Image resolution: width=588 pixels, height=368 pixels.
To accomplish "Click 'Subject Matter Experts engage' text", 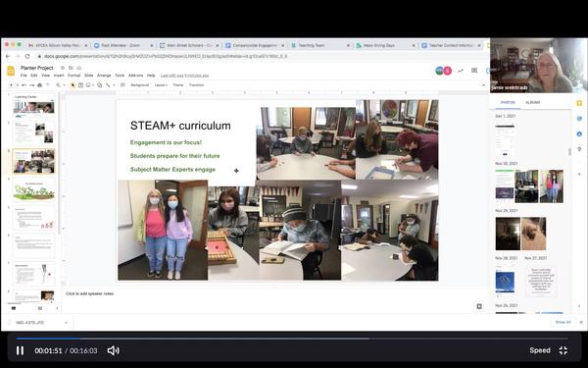I will [x=172, y=170].
